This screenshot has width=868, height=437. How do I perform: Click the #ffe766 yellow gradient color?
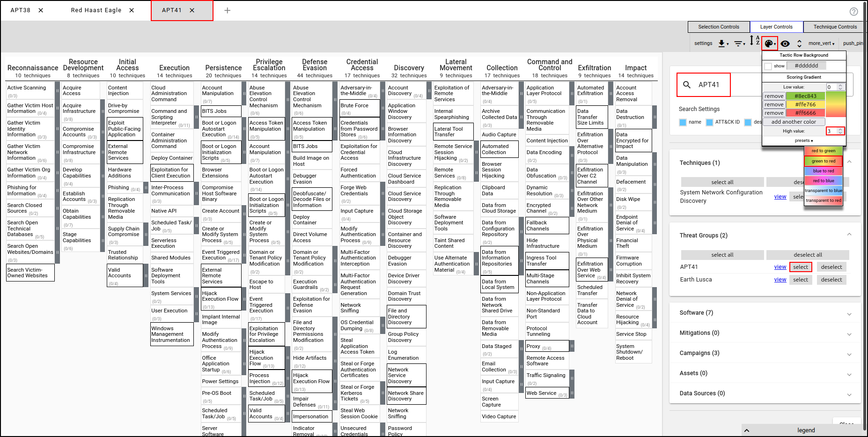pyautogui.click(x=805, y=104)
